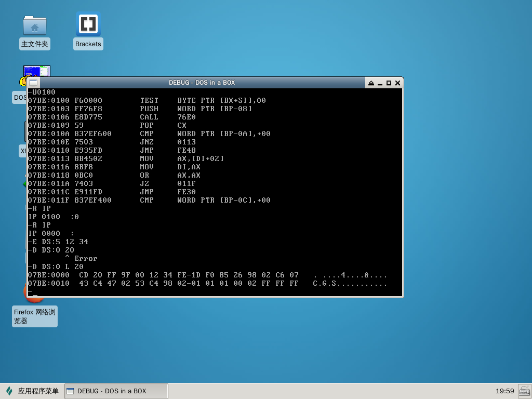Click the Xfce logo on the 应用程序菜单 button

[9, 391]
